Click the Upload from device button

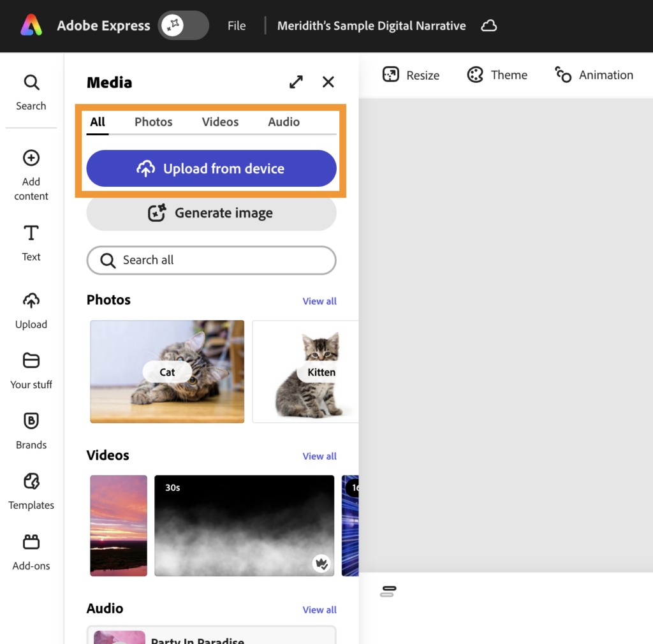[x=211, y=169]
